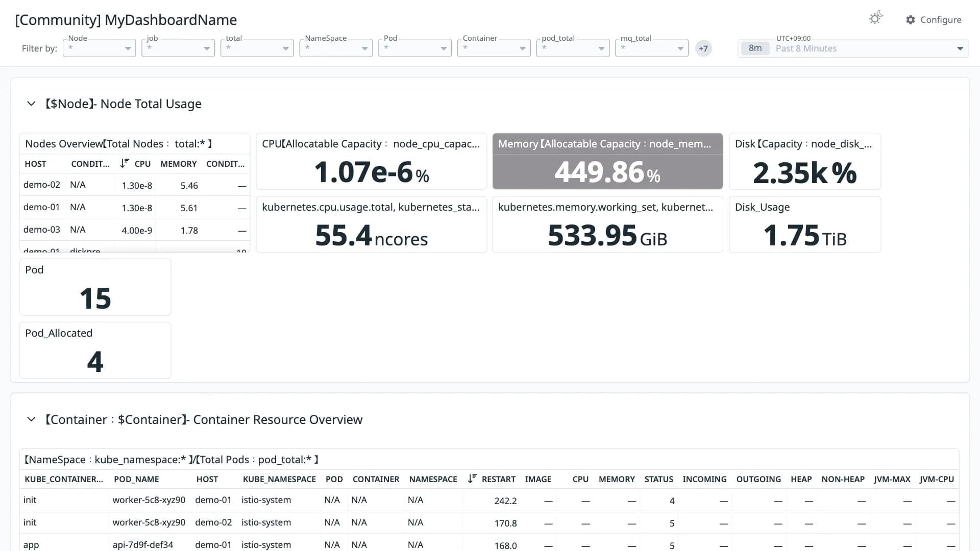Click the NameSpace/Total Pods table title
This screenshot has width=980, height=551.
pyautogui.click(x=171, y=460)
